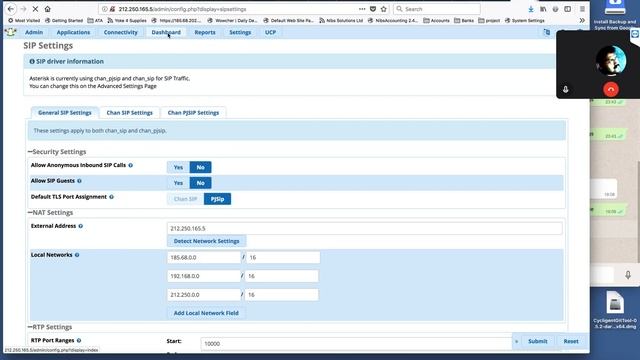The height and width of the screenshot is (360, 640).
Task: Show help for External Address
Action: [x=80, y=226]
